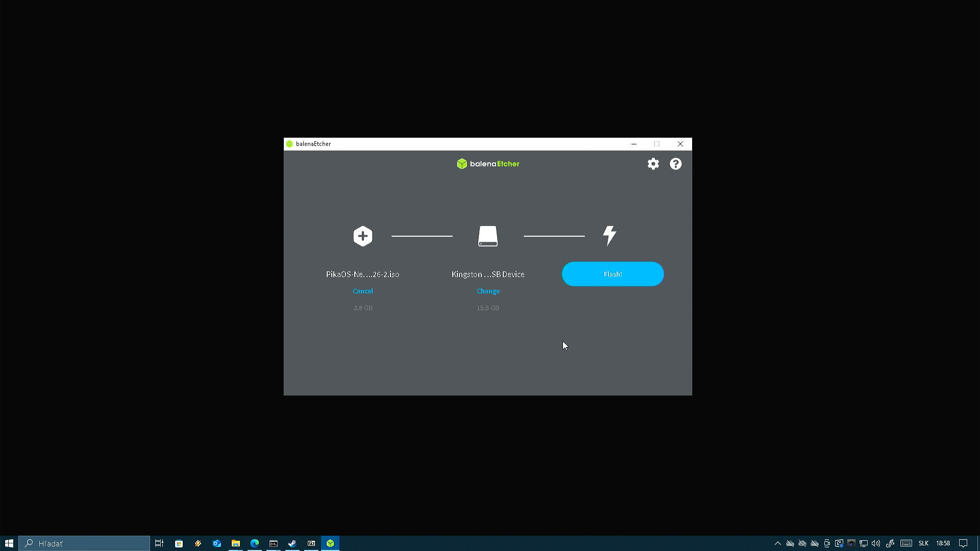Click the PikaOS iso file name
The width and height of the screenshot is (980, 551).
[362, 274]
